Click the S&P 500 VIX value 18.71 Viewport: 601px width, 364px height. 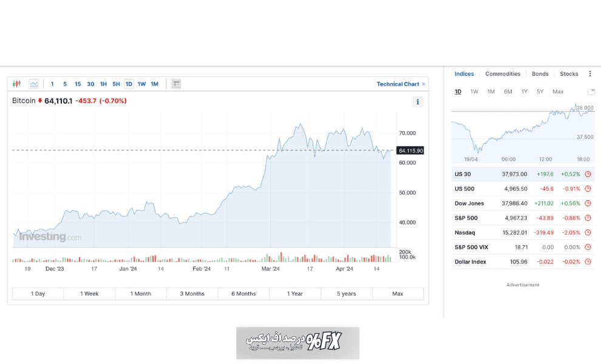tap(521, 247)
